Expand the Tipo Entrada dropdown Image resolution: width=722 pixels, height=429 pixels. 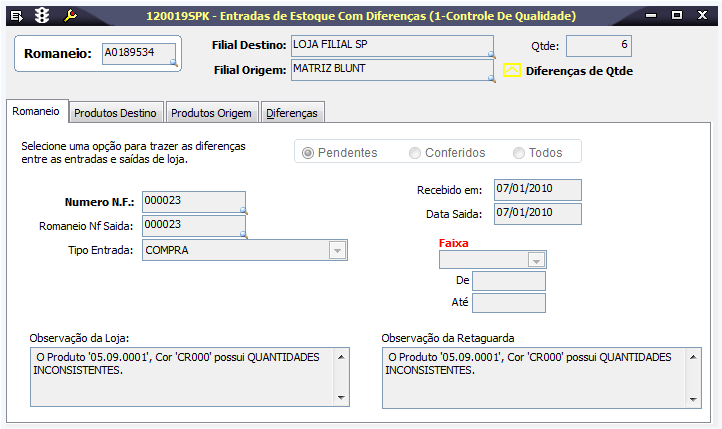337,250
